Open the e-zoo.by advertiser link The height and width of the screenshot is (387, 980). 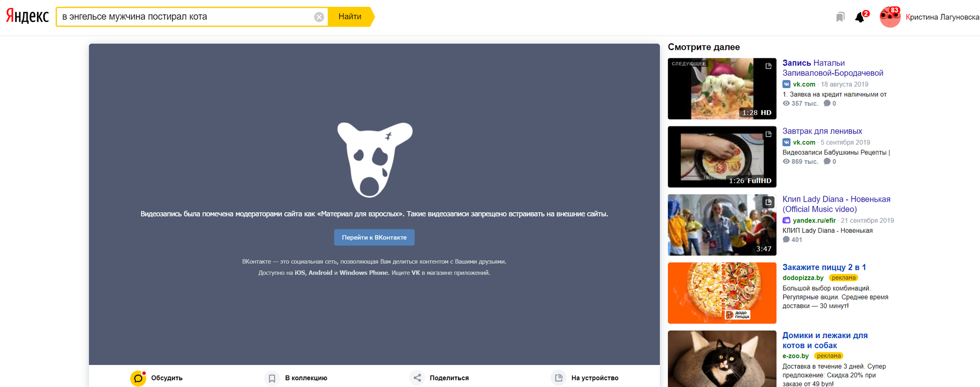(x=795, y=356)
